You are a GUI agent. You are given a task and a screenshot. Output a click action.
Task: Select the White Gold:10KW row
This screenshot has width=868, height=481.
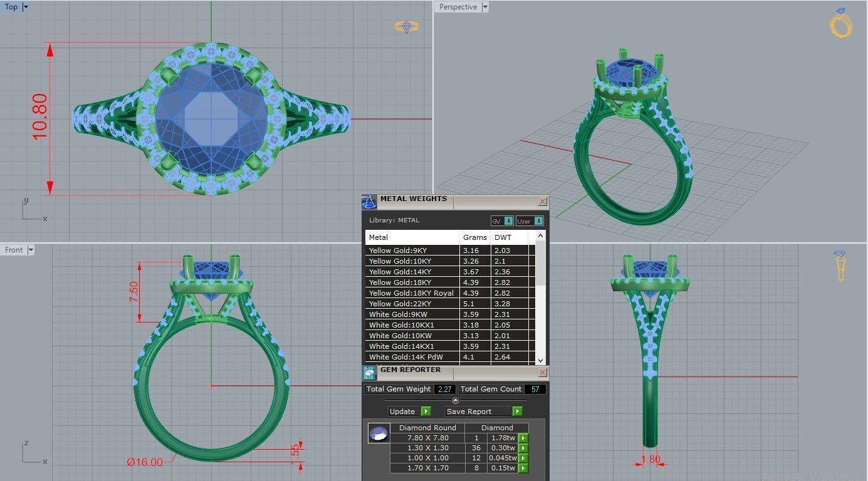[450, 336]
